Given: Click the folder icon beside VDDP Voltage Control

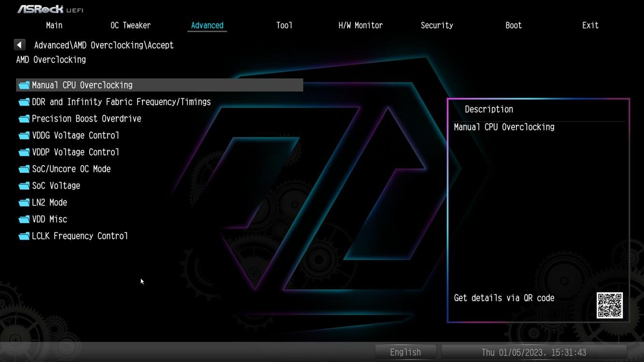Looking at the screenshot, I should [24, 153].
